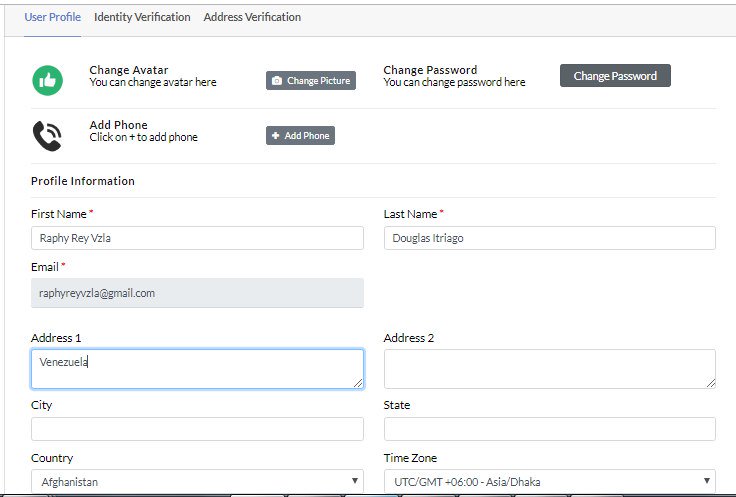Click the Add Phone button

(300, 136)
